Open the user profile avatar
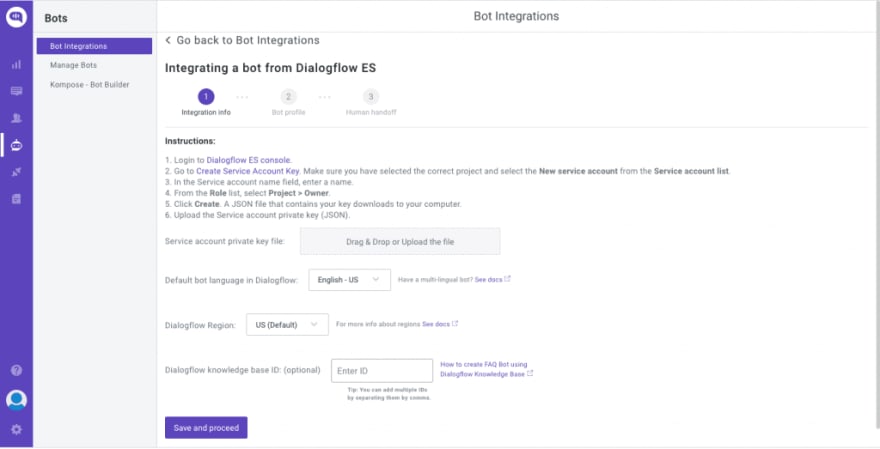The height and width of the screenshot is (449, 880). tap(16, 400)
